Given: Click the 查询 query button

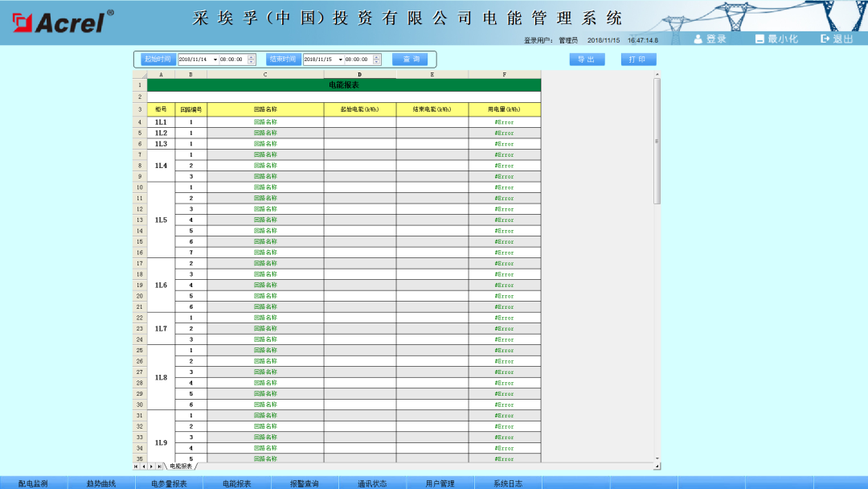Looking at the screenshot, I should (410, 59).
